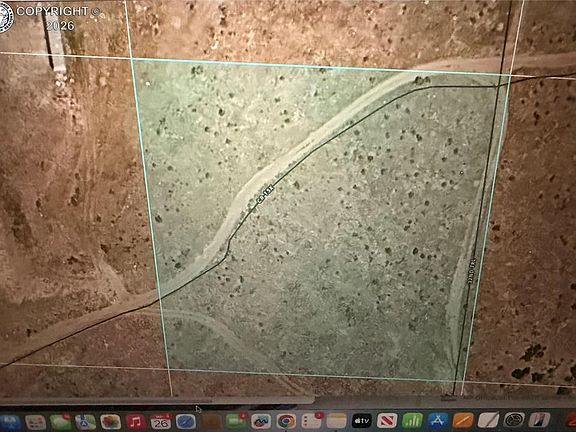The height and width of the screenshot is (432, 576).
Task: Open Safari from the Dock
Action: (186, 421)
